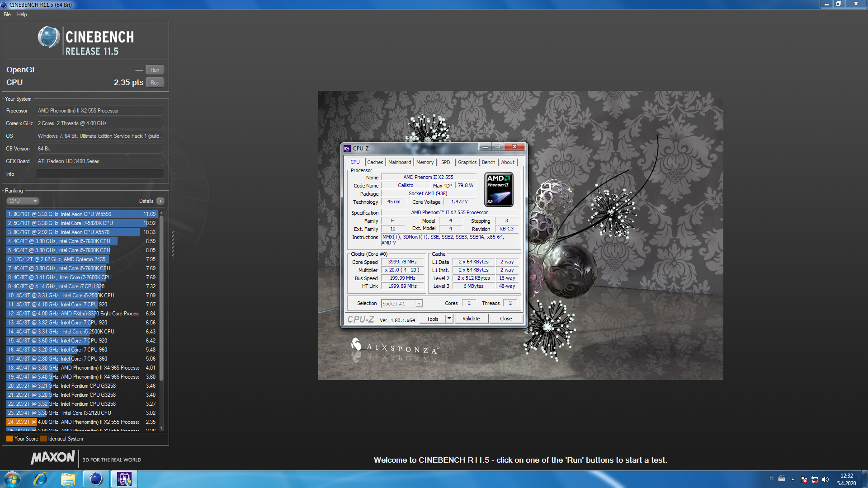Switch to CPU-Z taskbar icon

click(x=124, y=479)
